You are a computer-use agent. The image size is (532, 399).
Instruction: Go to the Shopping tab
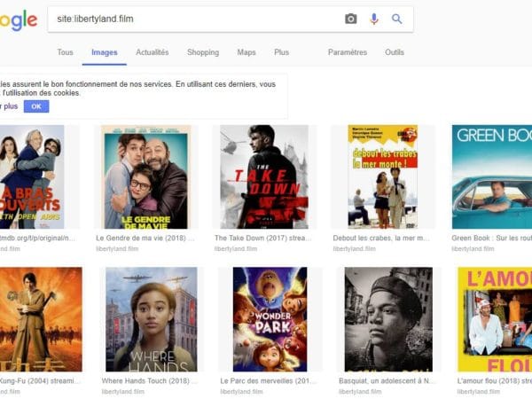203,52
